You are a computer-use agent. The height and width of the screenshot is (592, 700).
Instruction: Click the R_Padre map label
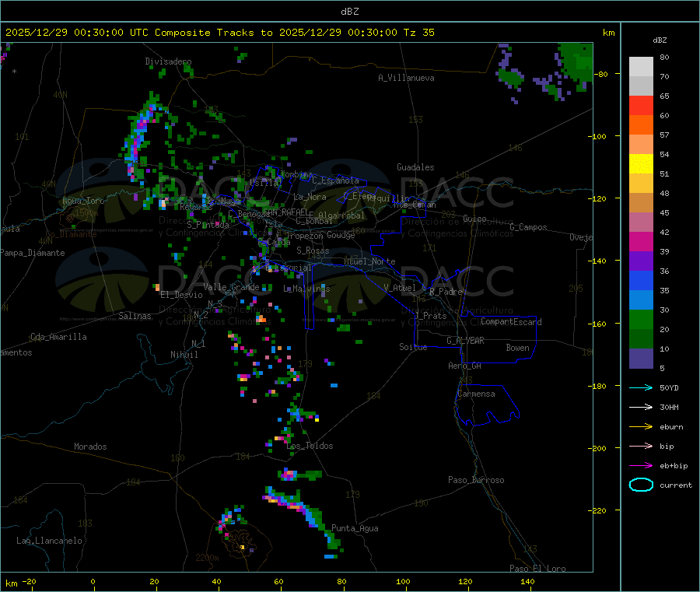pos(446,292)
